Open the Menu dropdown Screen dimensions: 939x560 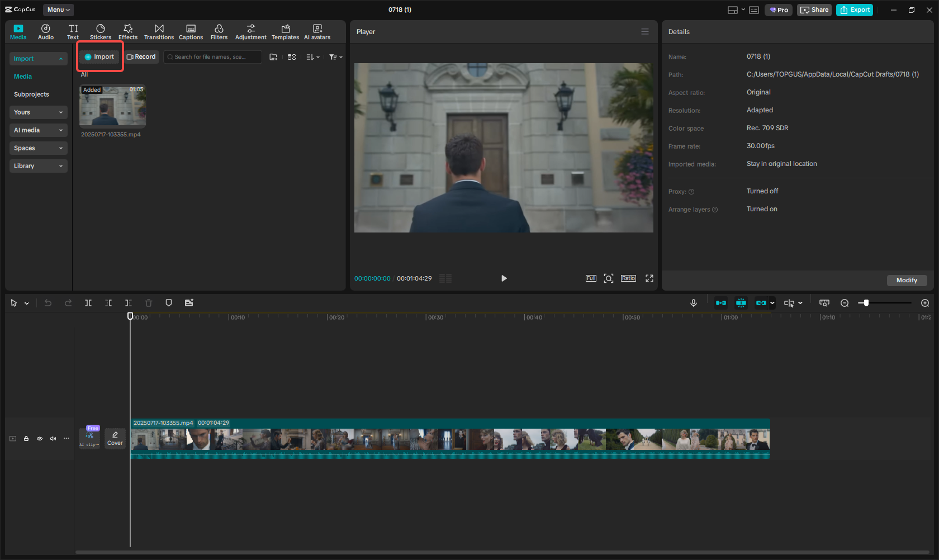[x=58, y=10]
